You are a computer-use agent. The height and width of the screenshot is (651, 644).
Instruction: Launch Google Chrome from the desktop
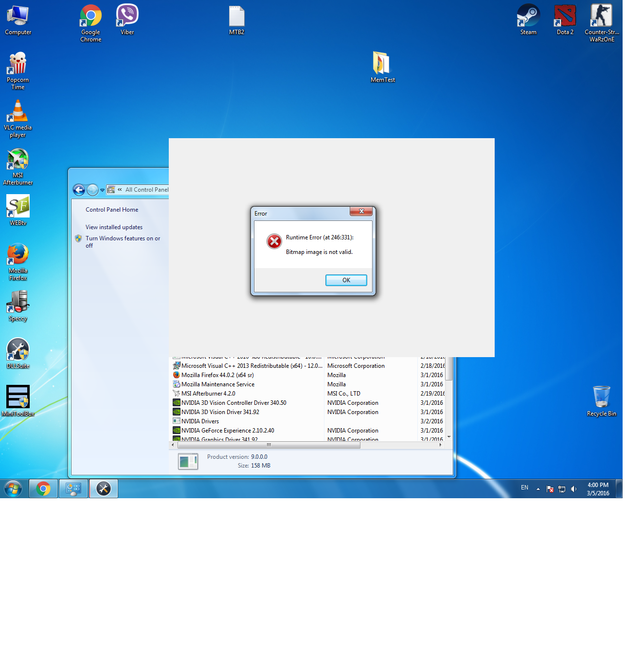tap(91, 23)
